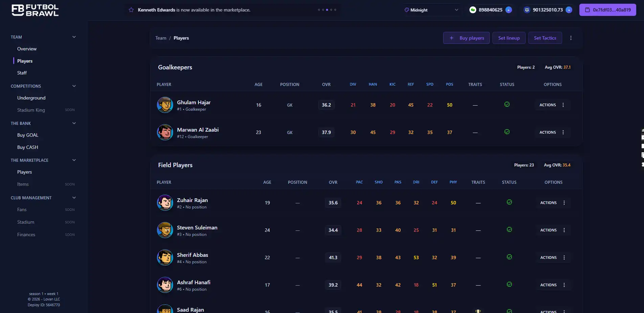Click the Buy players button
The height and width of the screenshot is (313, 644).
(x=466, y=38)
